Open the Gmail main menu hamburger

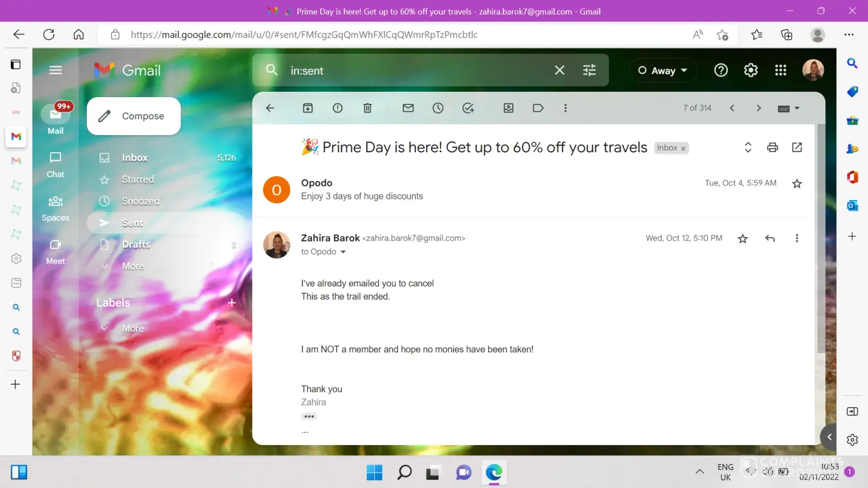[56, 70]
